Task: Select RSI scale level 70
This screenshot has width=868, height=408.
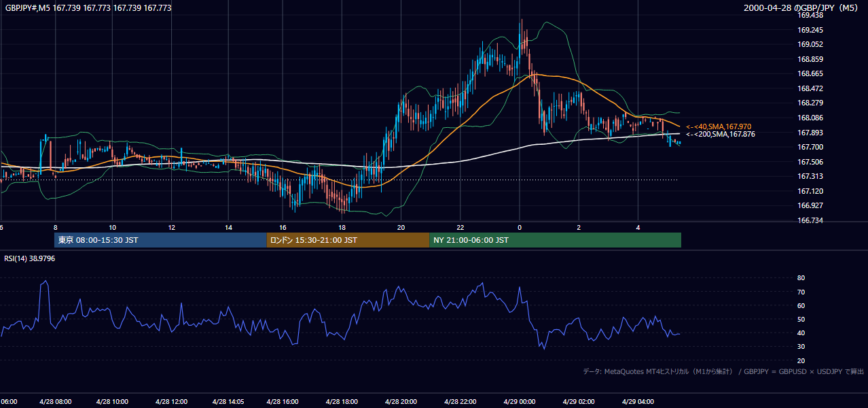Action: (801, 292)
